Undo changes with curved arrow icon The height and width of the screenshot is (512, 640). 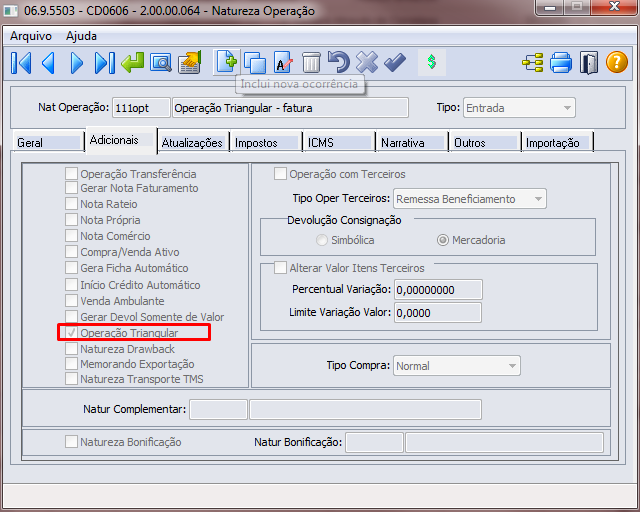coord(339,62)
